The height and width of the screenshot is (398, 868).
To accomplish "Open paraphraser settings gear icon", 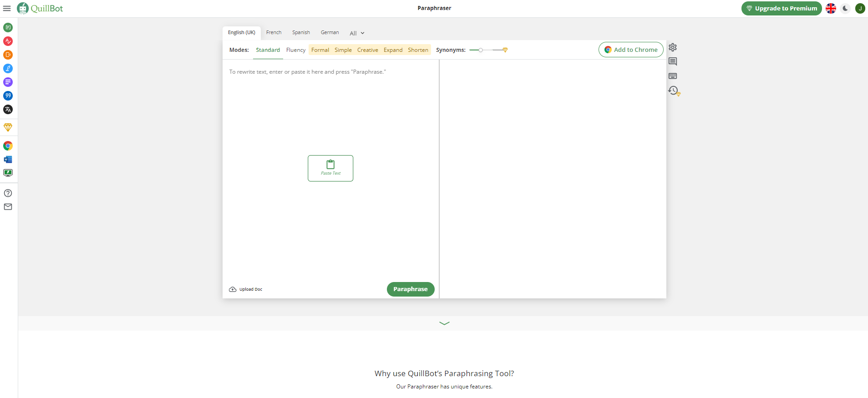I will [673, 47].
